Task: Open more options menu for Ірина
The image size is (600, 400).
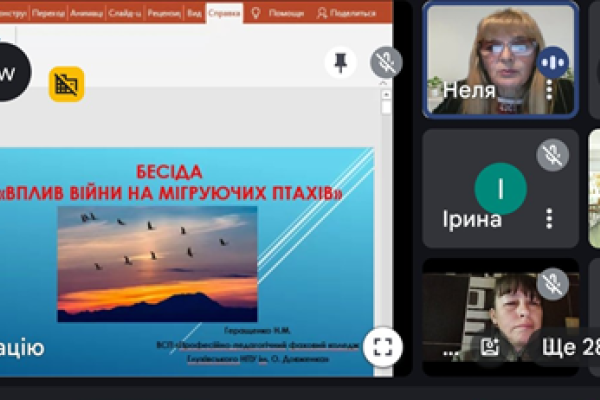Action: [x=549, y=218]
